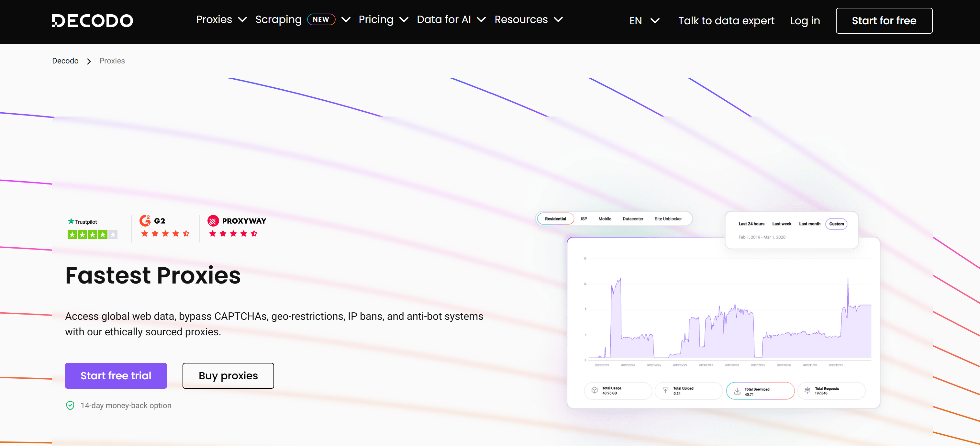
Task: Click the Proxies breadcrumb item
Action: [x=112, y=61]
